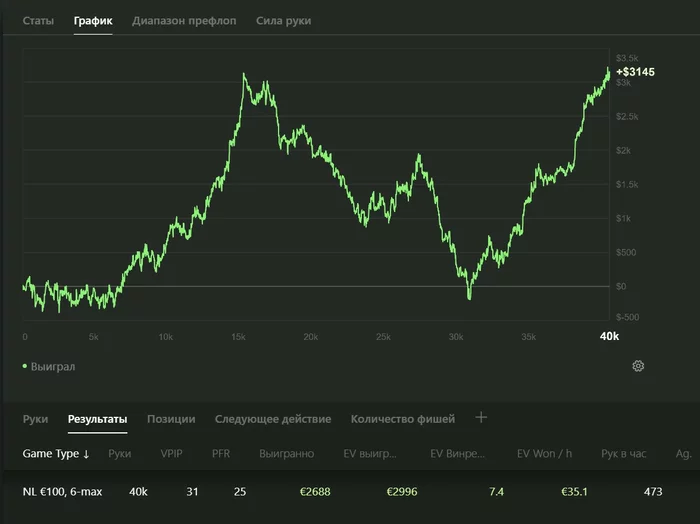Switch to the Статы tab

pos(38,21)
